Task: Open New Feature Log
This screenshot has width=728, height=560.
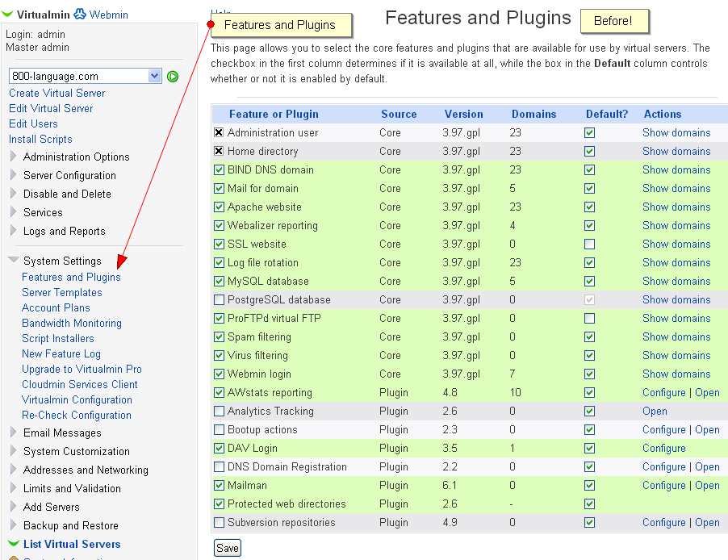Action: pos(61,353)
